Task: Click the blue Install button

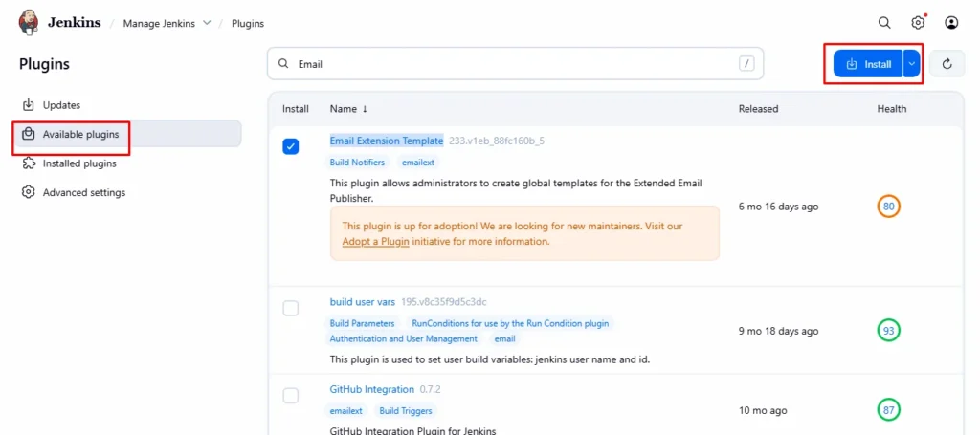Action: click(x=868, y=64)
